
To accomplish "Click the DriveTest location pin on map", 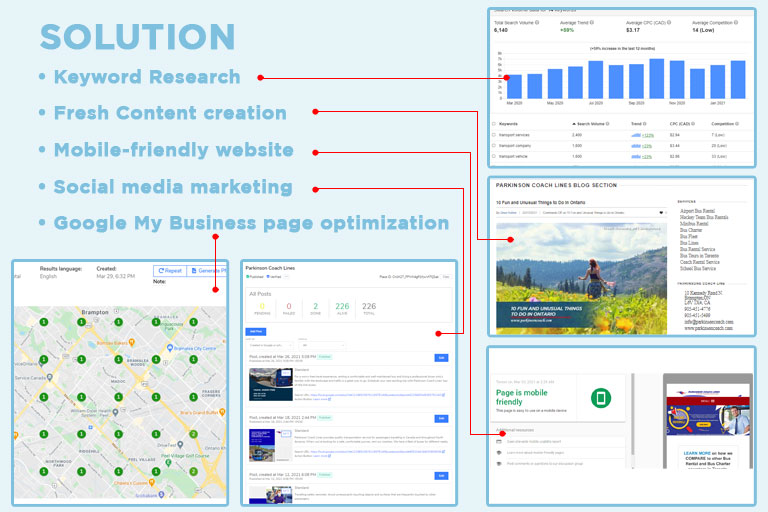I will 180,445.
